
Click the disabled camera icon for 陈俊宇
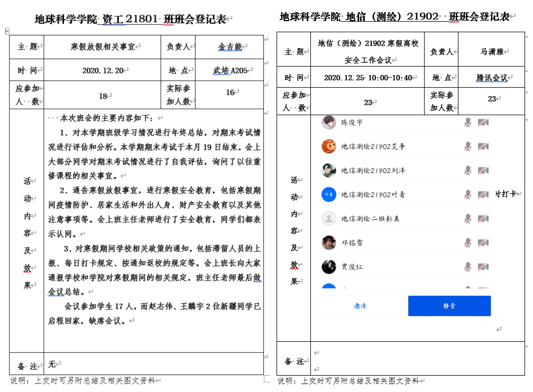tap(483, 123)
